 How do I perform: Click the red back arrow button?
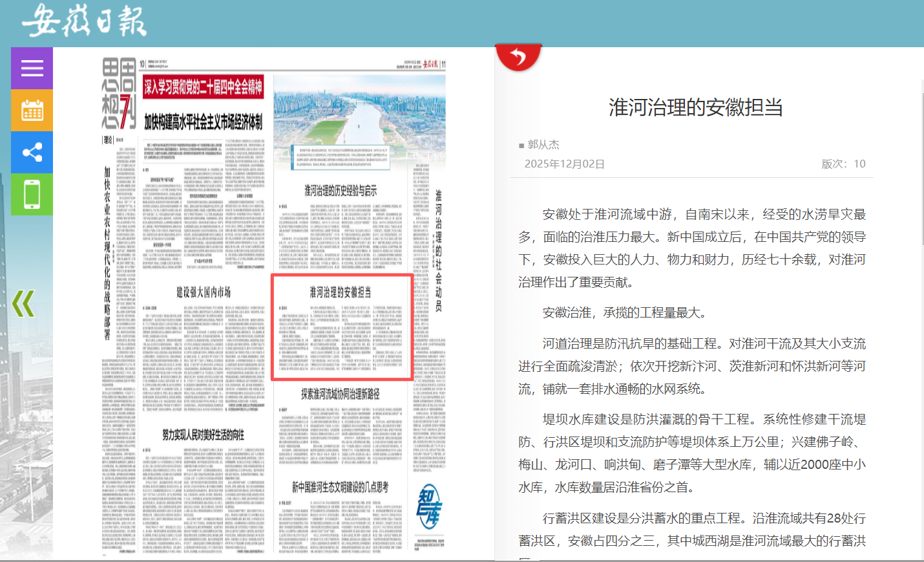pyautogui.click(x=518, y=58)
